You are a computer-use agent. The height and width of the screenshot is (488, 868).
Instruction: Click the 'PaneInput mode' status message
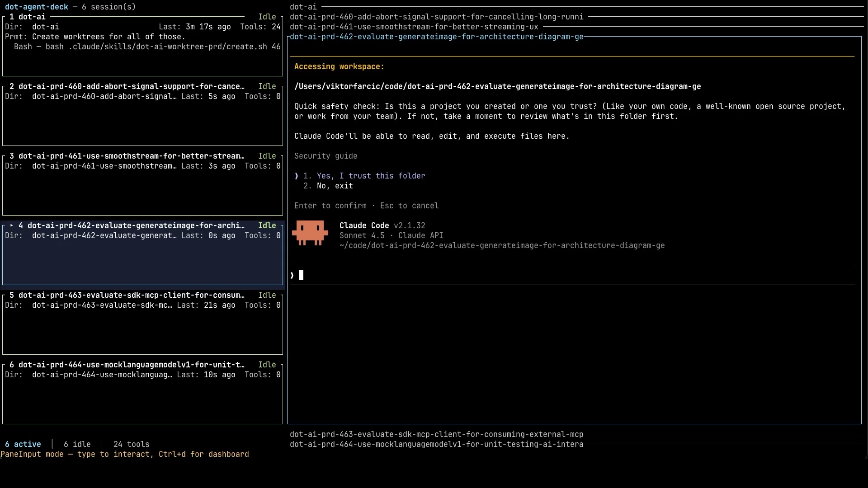click(x=125, y=454)
